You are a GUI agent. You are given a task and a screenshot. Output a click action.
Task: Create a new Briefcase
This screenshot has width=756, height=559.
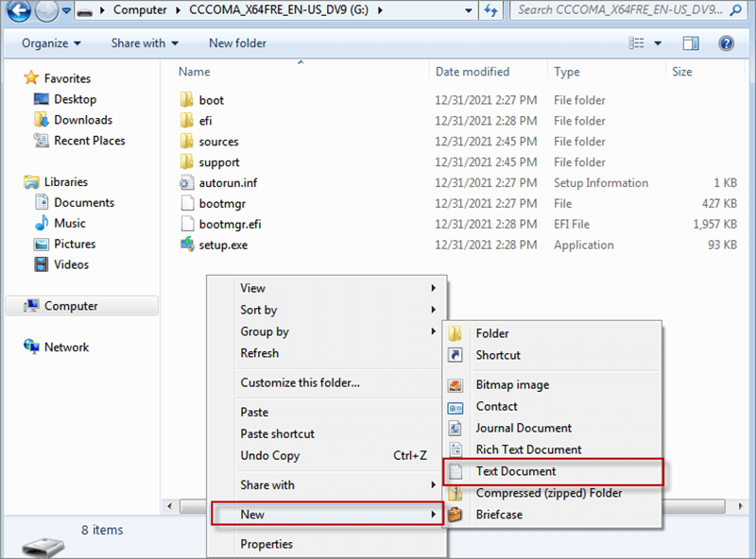pyautogui.click(x=553, y=515)
